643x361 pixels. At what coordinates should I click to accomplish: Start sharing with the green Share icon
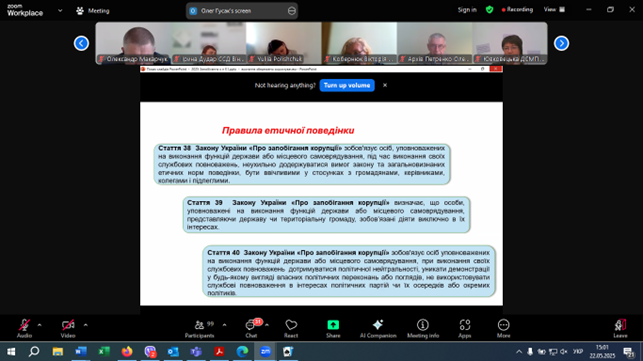click(333, 329)
